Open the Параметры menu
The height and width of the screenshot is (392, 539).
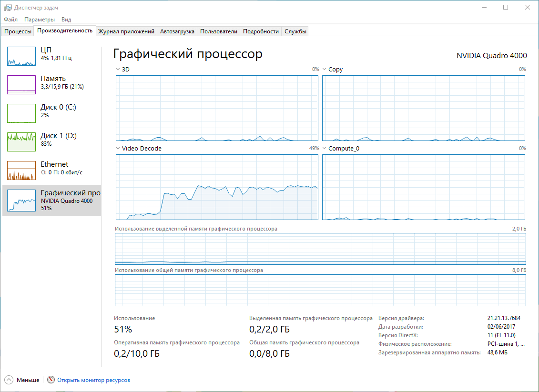click(39, 20)
